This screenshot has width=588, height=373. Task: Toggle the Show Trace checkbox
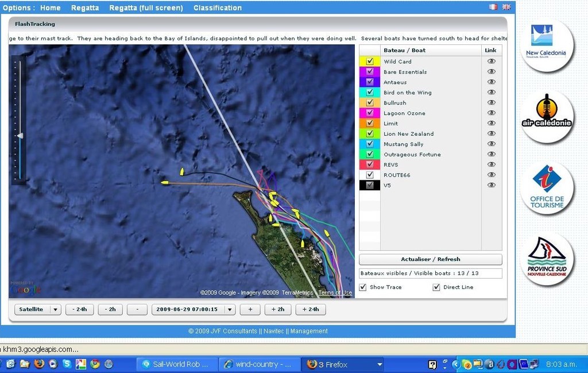tap(363, 287)
